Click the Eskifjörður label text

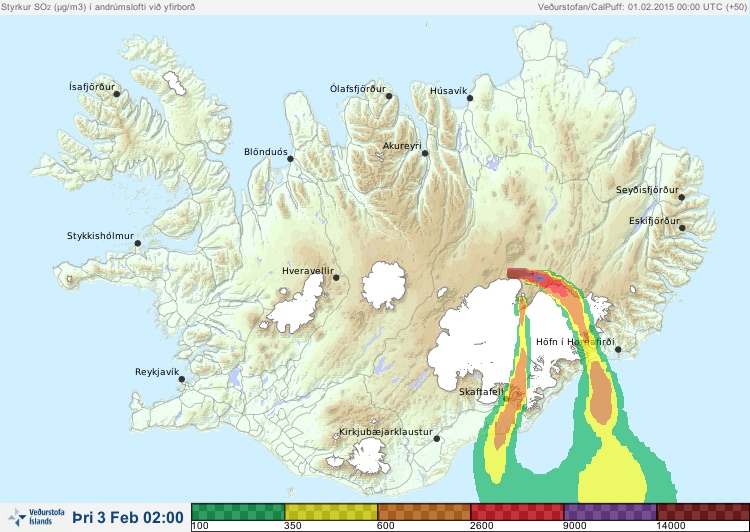point(654,221)
